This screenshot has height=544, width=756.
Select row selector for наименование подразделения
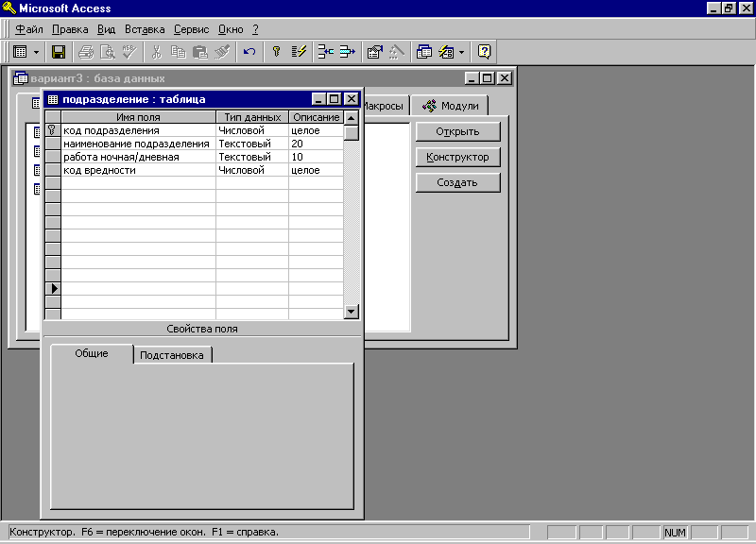53,144
